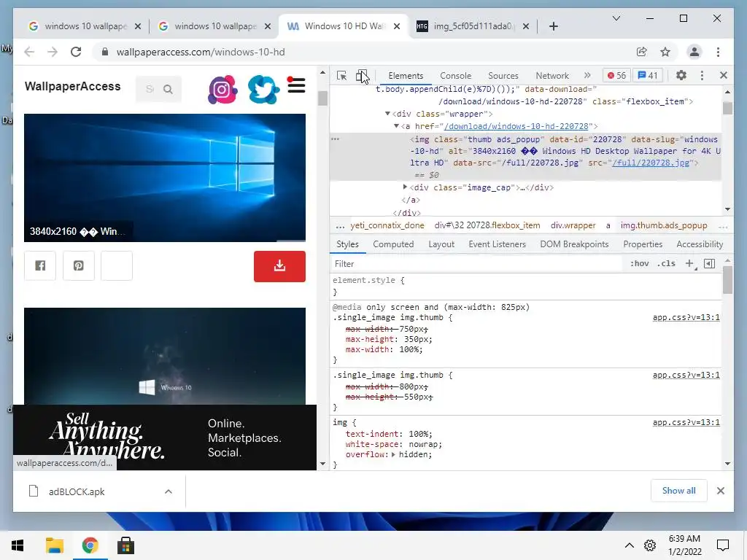Toggle the computed styles sidebar icon
The width and height of the screenshot is (747, 560).
point(709,263)
